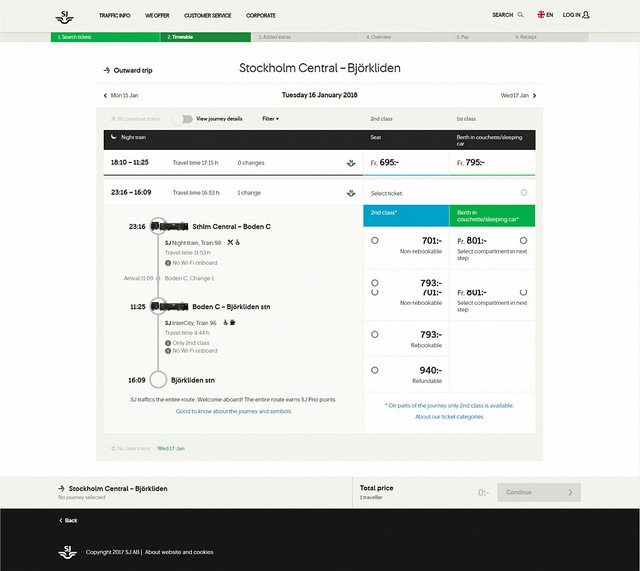640x571 pixels.
Task: Select step 2 Timetable tab
Action: (205, 37)
